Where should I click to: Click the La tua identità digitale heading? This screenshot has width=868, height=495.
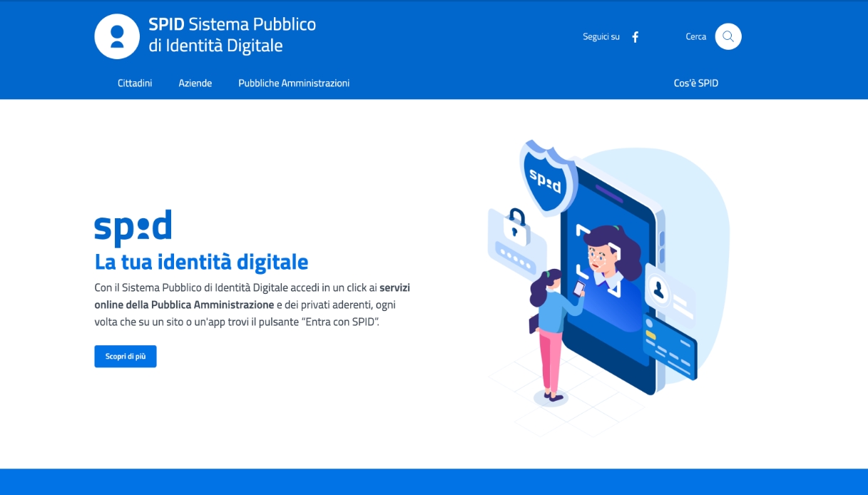201,262
